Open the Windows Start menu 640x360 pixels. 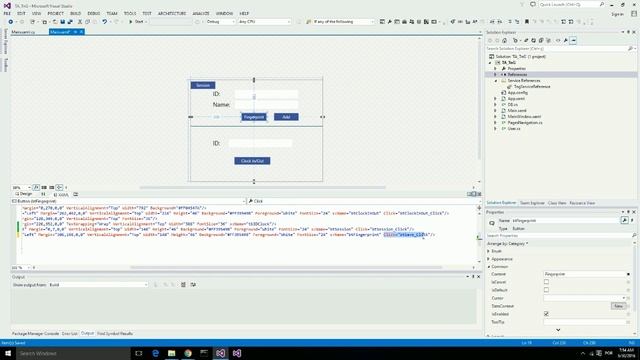tap(8, 353)
